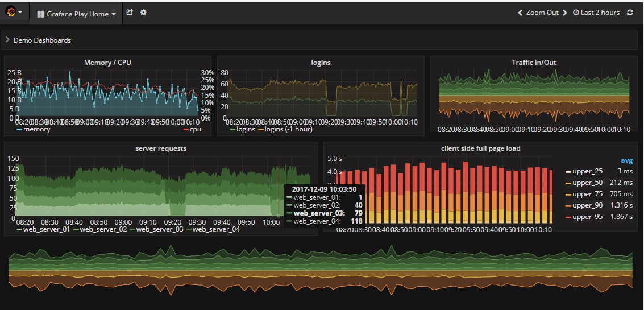Click the 1.867 s avg value
Viewport: 644px width, 310px height.
tap(621, 217)
